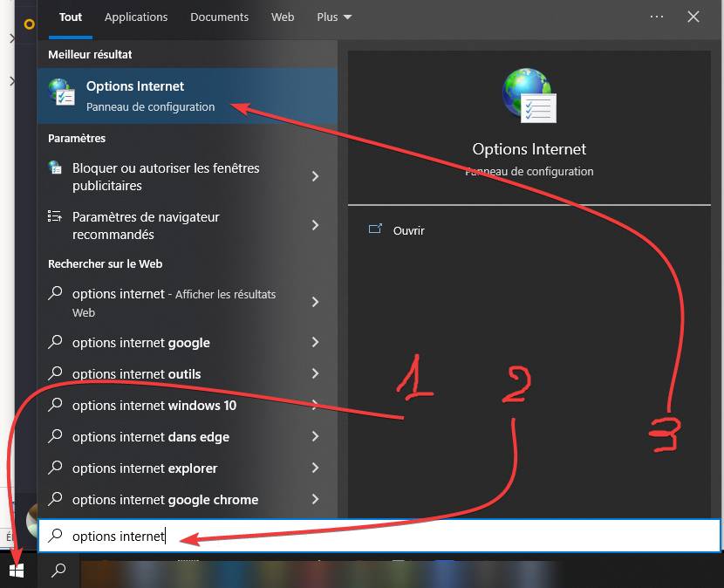Switch to the Web tab
Screen dimensions: 724x588
pos(283,17)
